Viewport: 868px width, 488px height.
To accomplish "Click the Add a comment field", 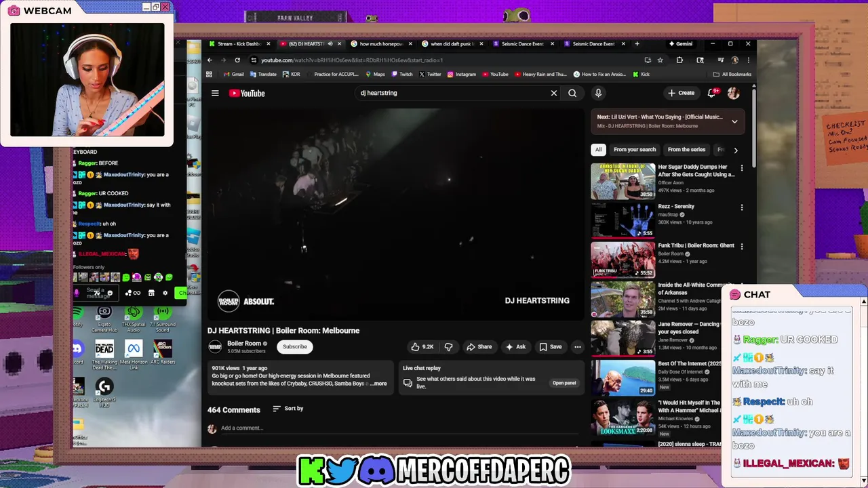I will pos(400,428).
